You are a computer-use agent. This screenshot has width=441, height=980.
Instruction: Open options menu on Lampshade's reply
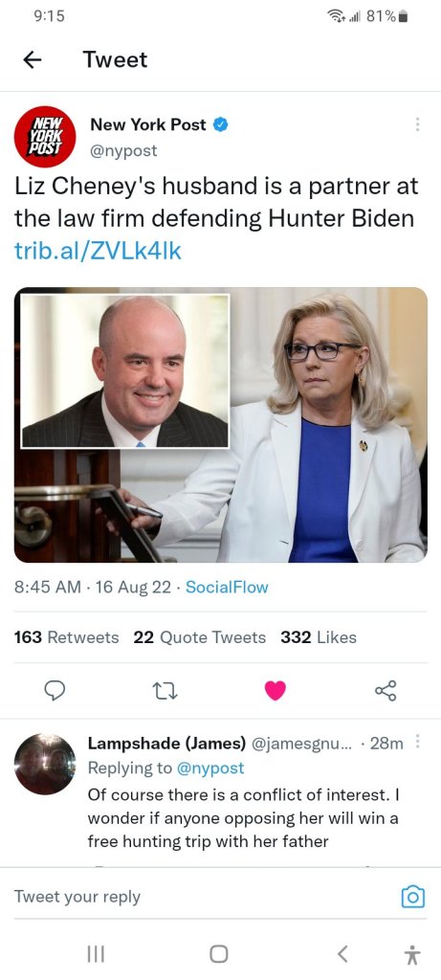click(418, 742)
